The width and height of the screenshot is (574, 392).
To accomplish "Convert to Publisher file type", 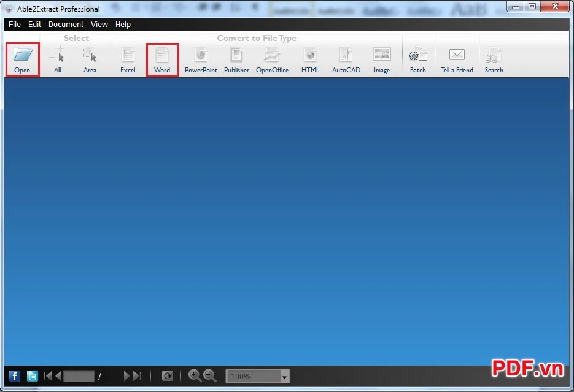I will [x=236, y=60].
